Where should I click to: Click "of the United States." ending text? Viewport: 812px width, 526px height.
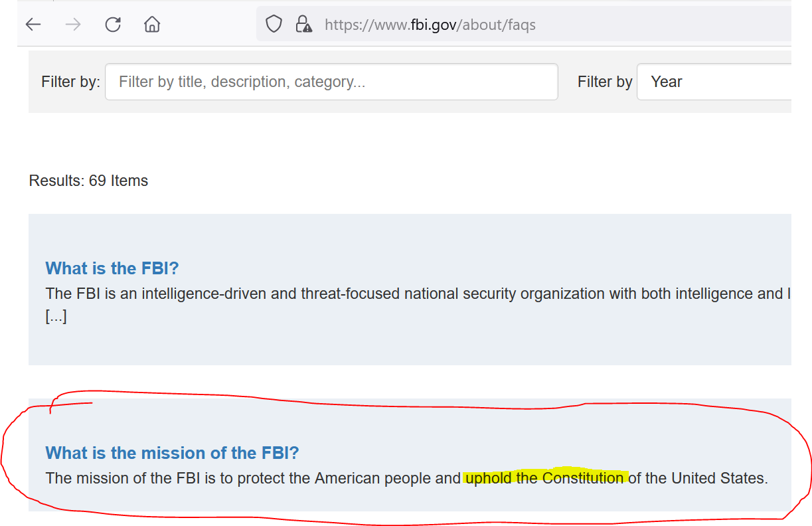[698, 478]
